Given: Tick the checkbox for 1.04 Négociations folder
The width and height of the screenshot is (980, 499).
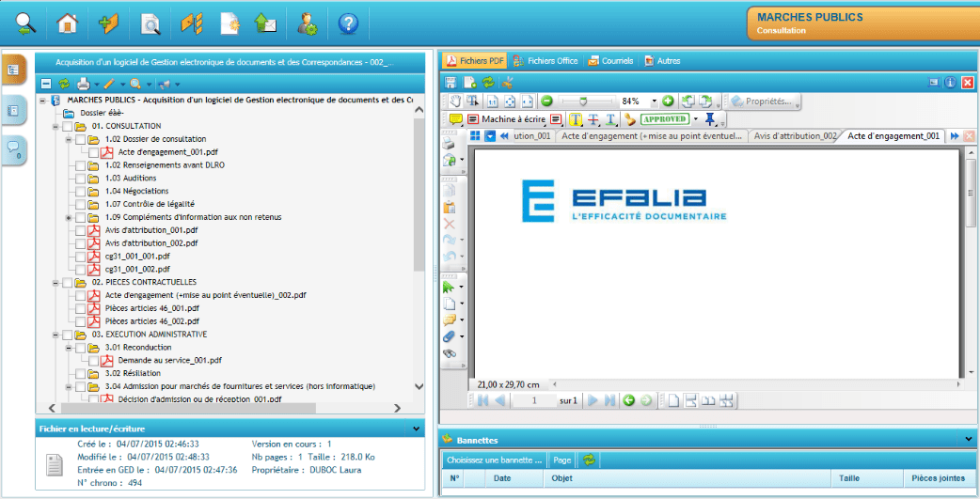Looking at the screenshot, I should click(80, 191).
